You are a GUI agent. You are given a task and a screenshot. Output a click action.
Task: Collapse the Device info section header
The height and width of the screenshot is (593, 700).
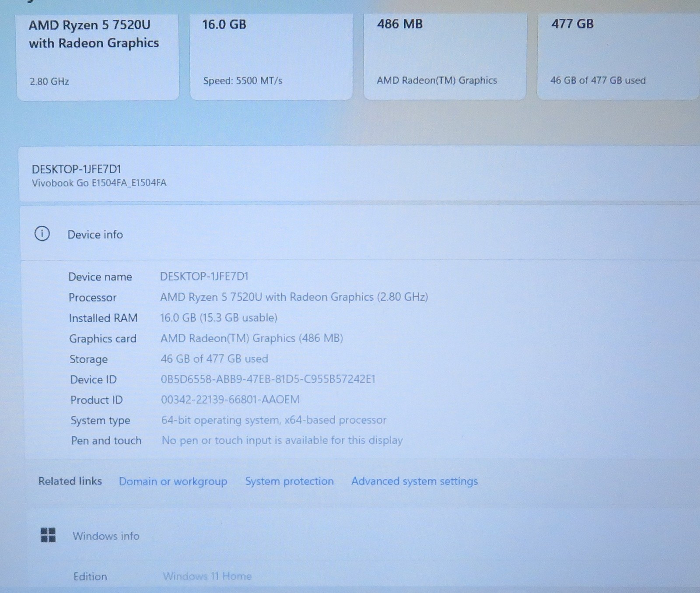[x=360, y=234]
